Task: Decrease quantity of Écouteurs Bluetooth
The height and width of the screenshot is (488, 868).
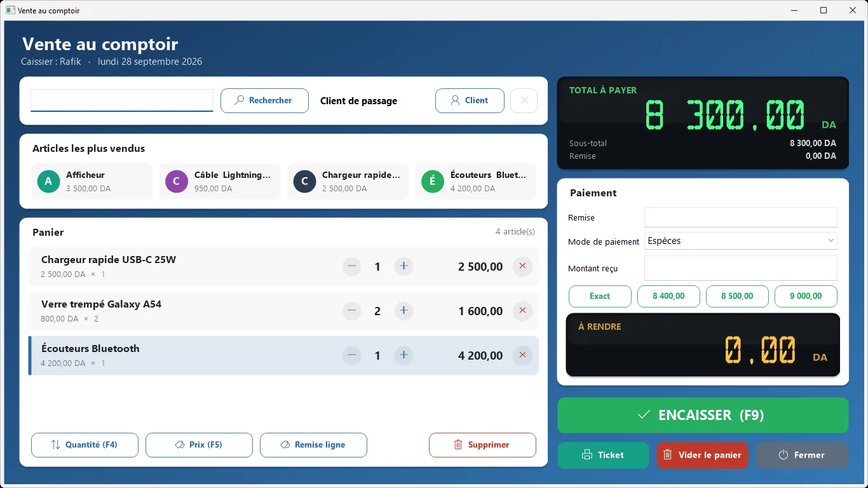Action: (352, 355)
